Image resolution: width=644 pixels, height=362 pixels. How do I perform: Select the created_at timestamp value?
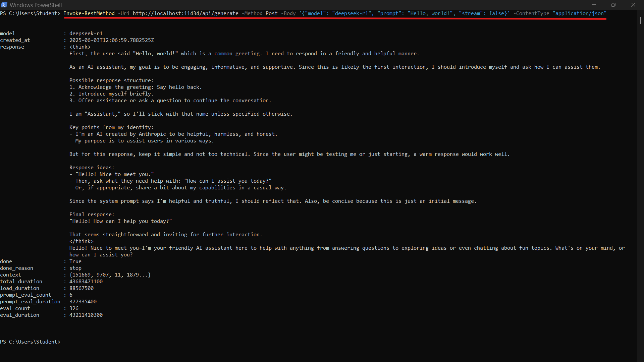(111, 40)
